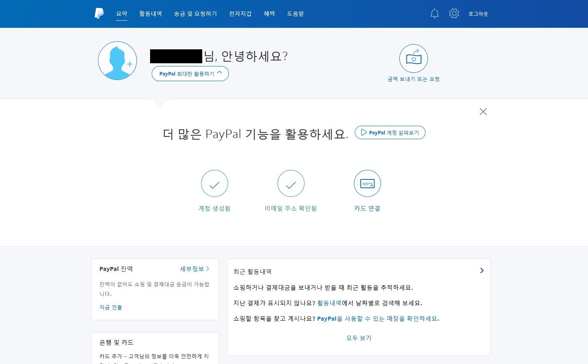Go to '송금 및 요청하기' tab
The image size is (588, 364).
click(x=195, y=14)
